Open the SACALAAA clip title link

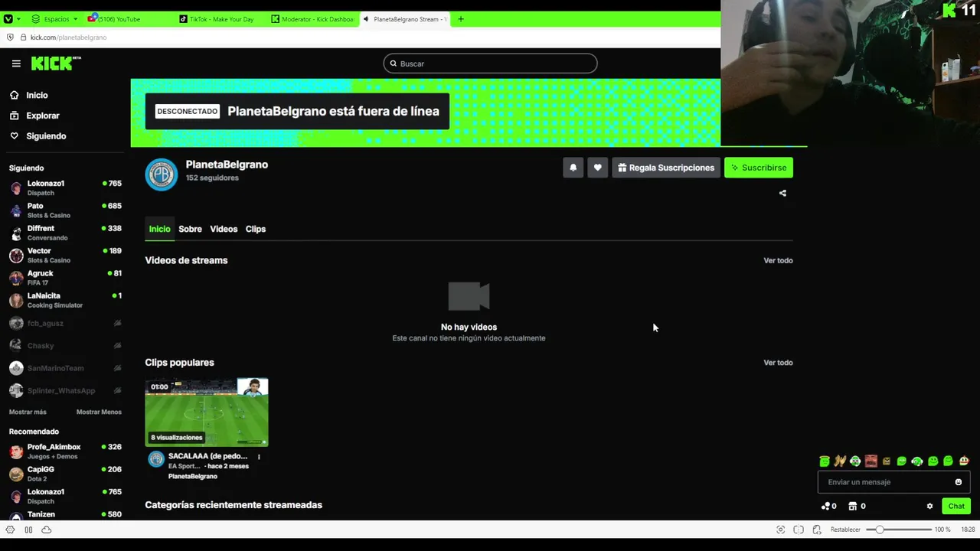(x=207, y=456)
